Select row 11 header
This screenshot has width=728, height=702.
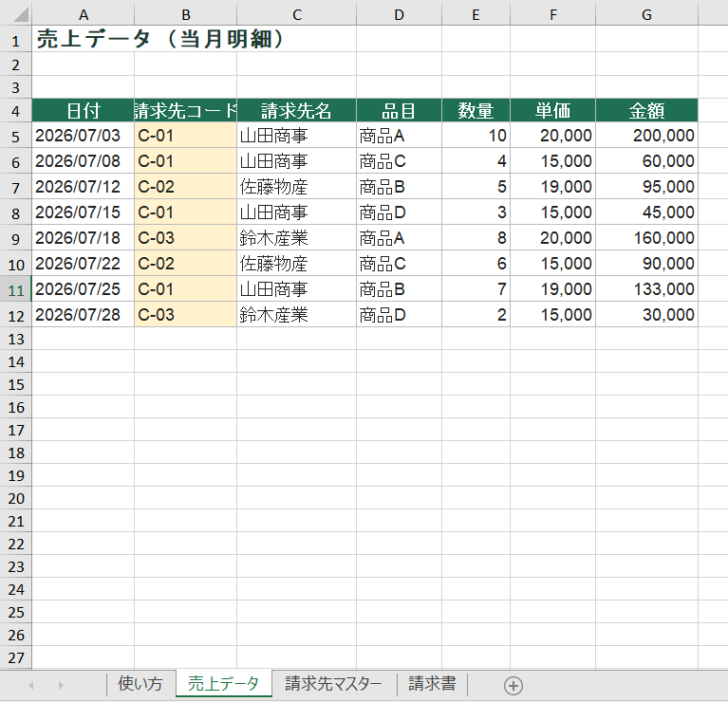point(16,289)
